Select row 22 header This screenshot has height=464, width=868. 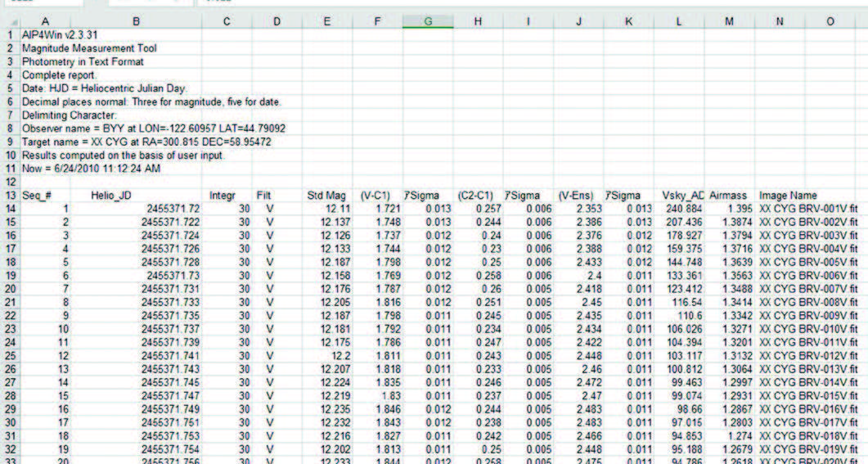(x=10, y=316)
